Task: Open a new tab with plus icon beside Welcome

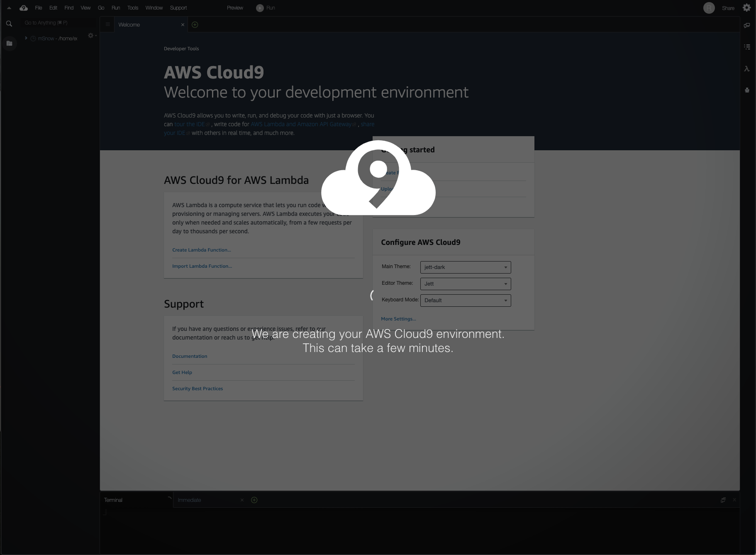Action: coord(195,24)
